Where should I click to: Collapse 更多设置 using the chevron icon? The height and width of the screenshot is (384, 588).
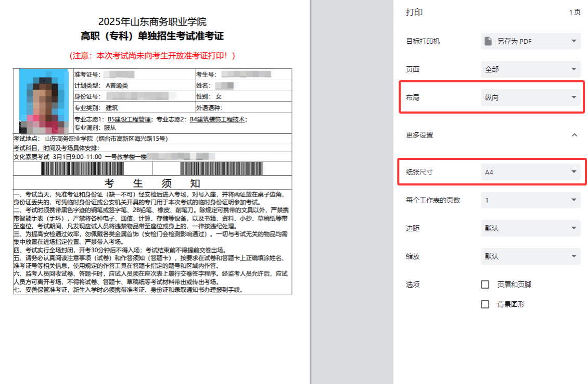[574, 135]
